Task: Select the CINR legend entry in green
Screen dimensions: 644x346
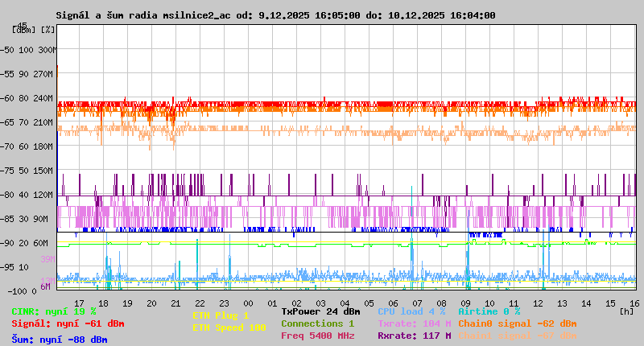Action: (x=54, y=311)
